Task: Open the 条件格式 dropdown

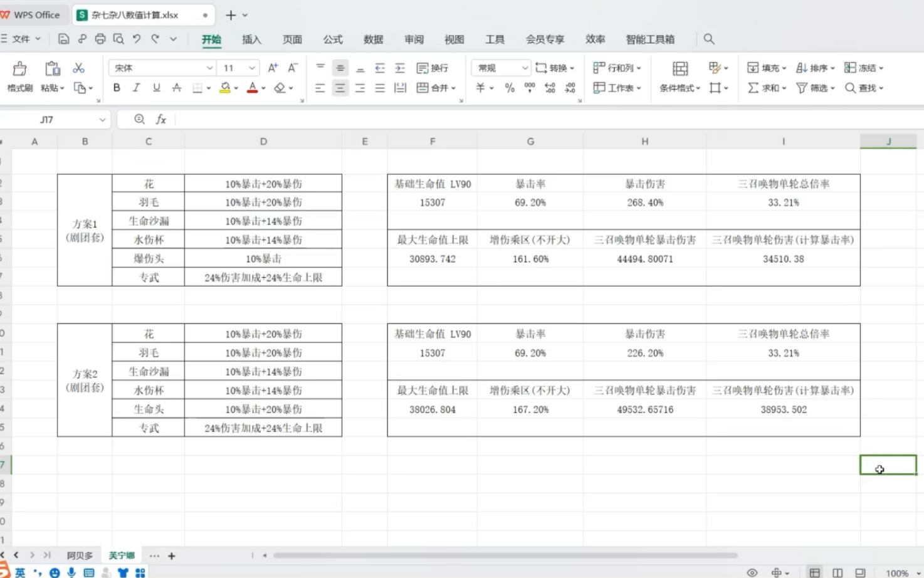Action: 680,88
